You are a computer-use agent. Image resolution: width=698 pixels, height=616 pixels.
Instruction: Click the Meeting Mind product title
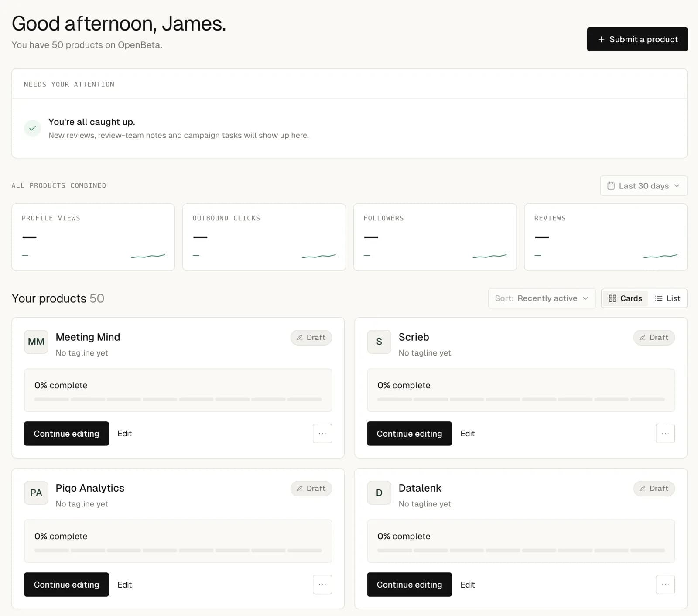click(88, 337)
